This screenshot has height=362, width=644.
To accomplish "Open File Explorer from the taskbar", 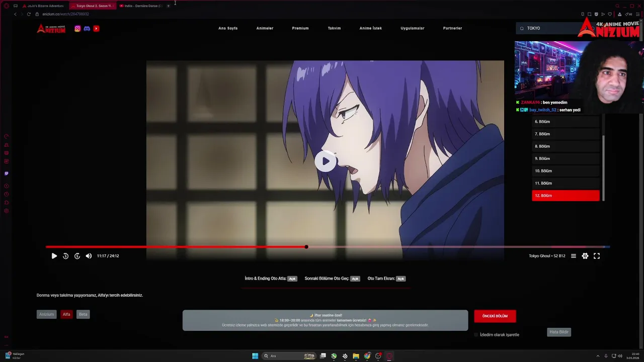I will point(356,356).
